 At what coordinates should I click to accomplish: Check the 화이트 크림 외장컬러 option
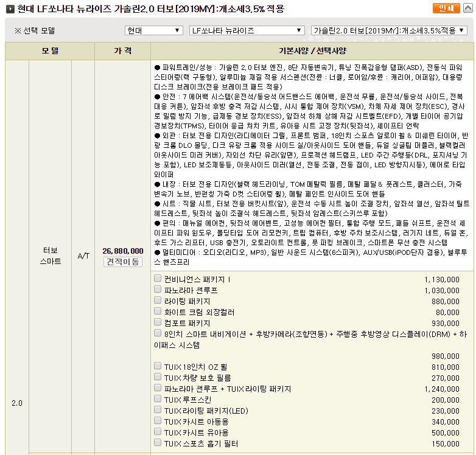point(157,311)
